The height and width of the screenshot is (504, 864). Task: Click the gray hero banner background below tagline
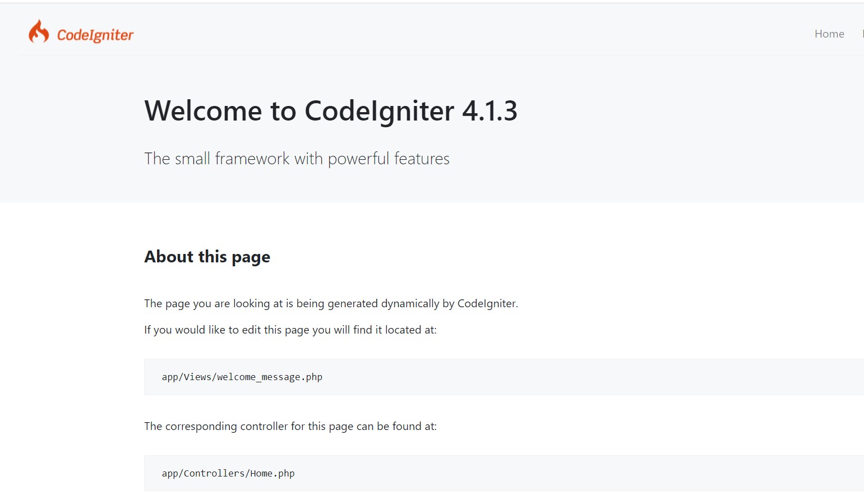(x=432, y=186)
